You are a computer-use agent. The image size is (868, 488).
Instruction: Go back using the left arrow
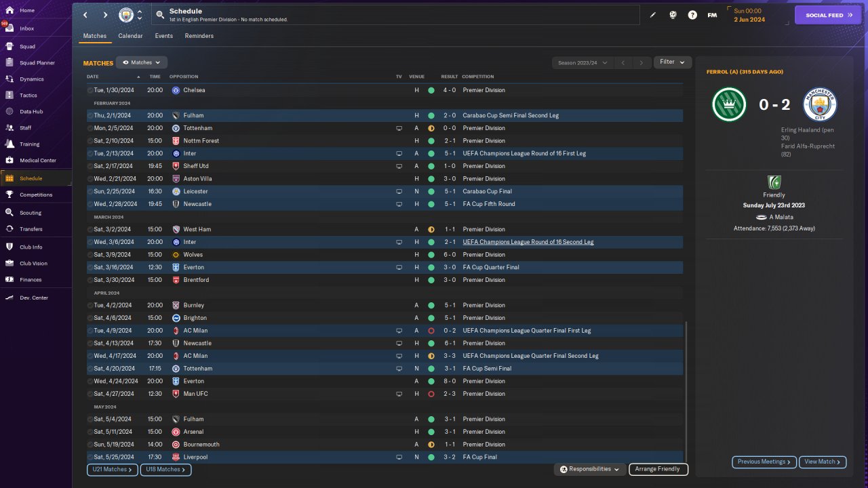(x=85, y=15)
